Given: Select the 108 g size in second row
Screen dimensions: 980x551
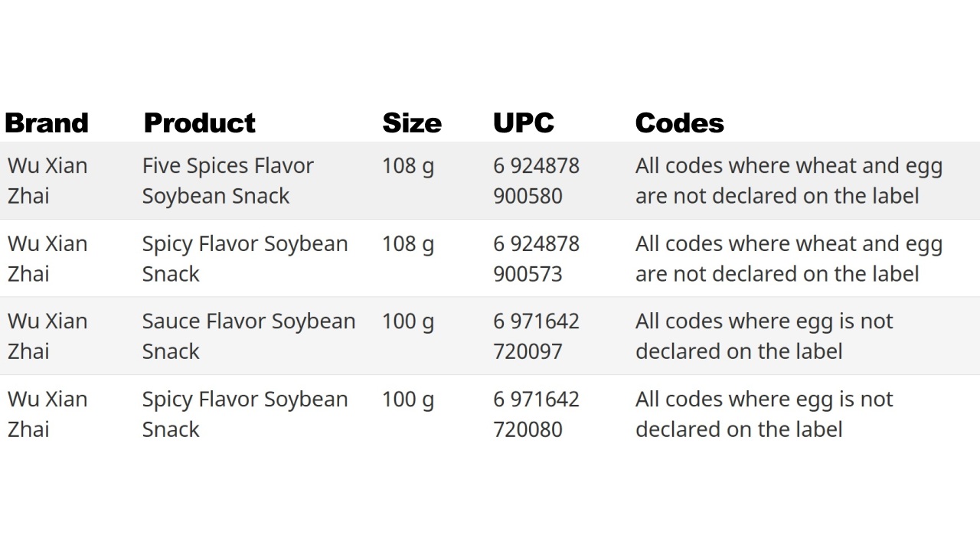Looking at the screenshot, I should 408,244.
